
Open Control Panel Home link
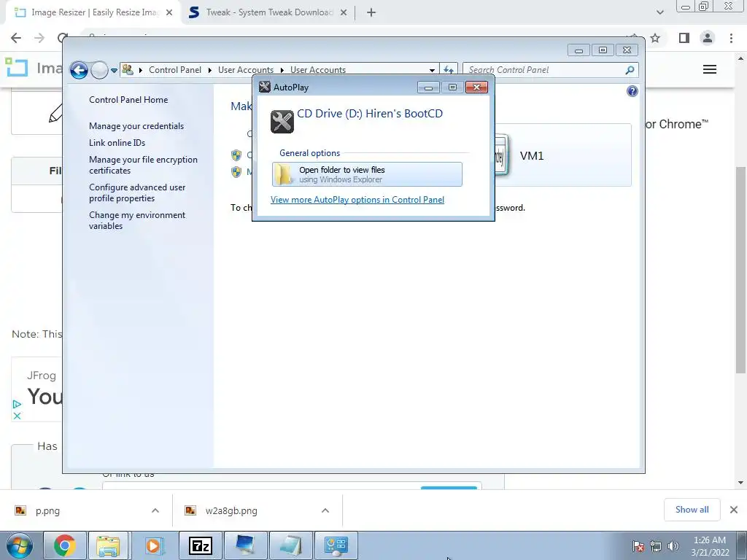tap(128, 99)
